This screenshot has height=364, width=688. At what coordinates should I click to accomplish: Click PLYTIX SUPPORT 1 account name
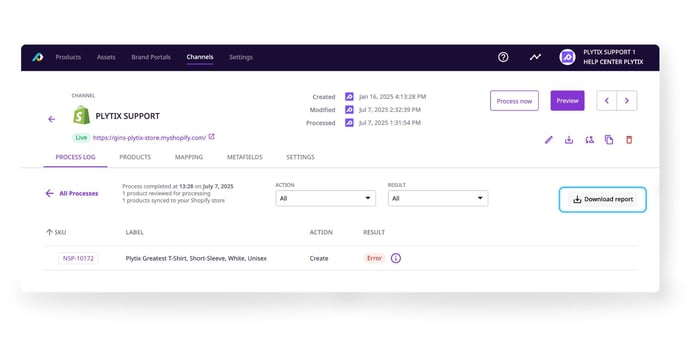point(609,52)
